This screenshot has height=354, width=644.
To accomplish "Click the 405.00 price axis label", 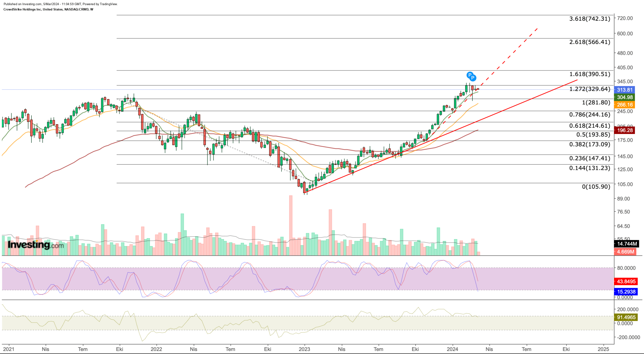I will (625, 67).
